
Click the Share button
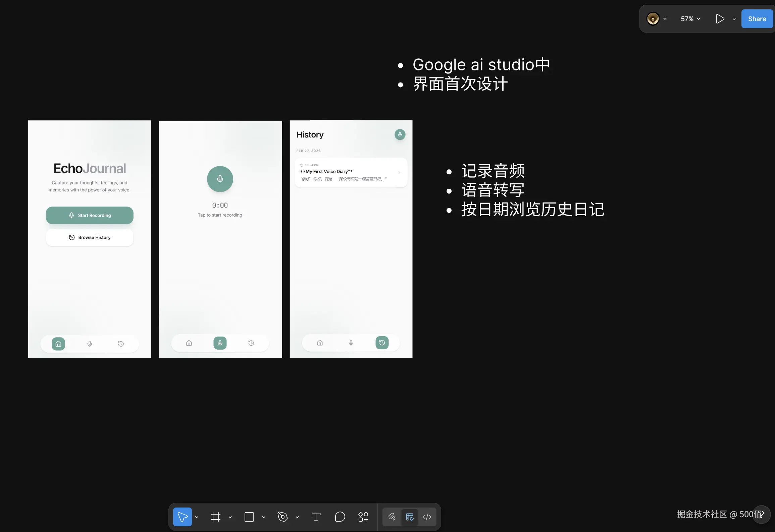pos(757,19)
